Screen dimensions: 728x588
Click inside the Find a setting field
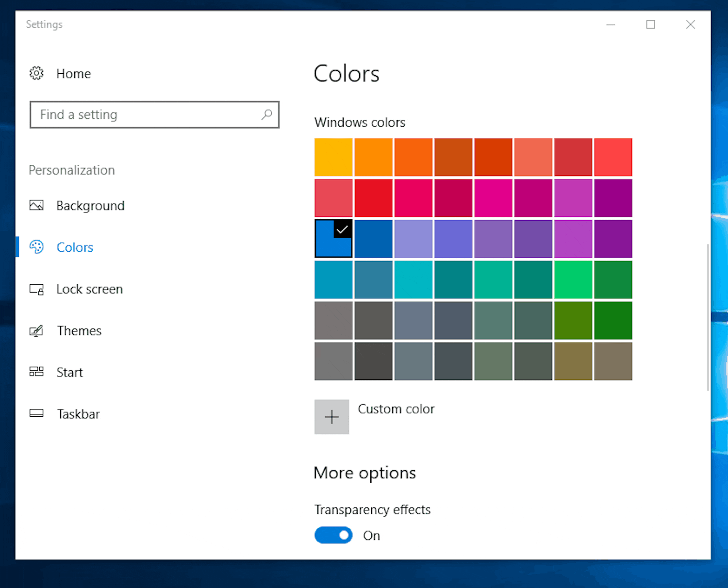(x=146, y=114)
